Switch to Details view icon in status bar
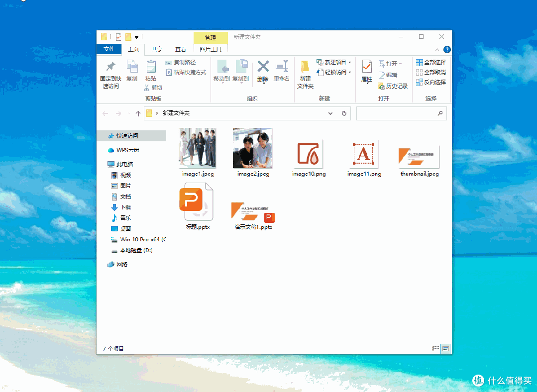This screenshot has height=392, width=537. tap(435, 349)
